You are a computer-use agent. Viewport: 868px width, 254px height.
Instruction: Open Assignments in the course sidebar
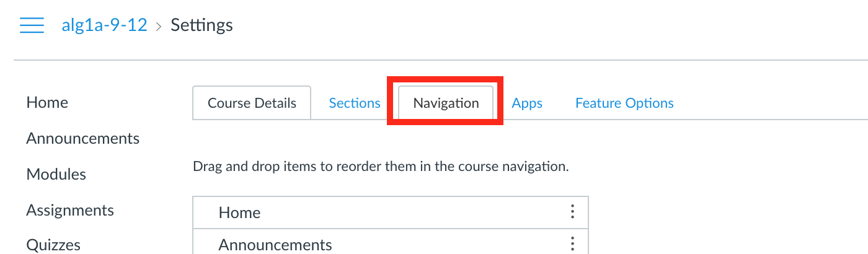(x=69, y=210)
